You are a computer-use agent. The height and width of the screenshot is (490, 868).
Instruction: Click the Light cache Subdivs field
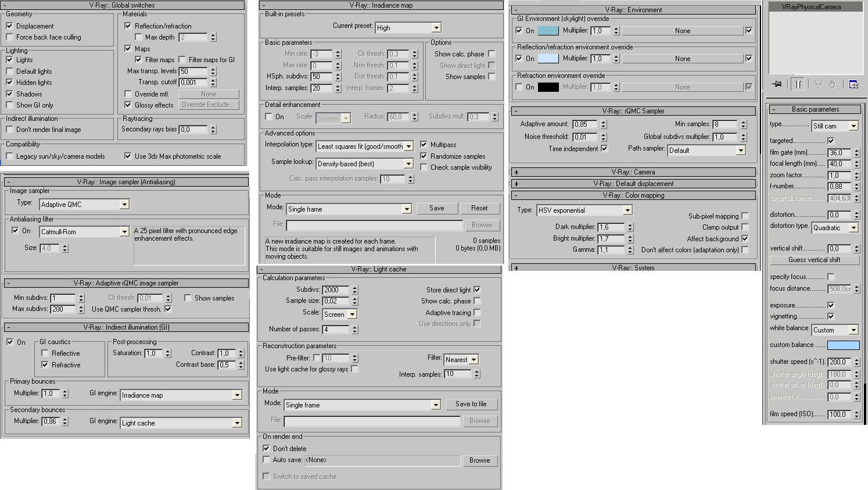click(336, 290)
